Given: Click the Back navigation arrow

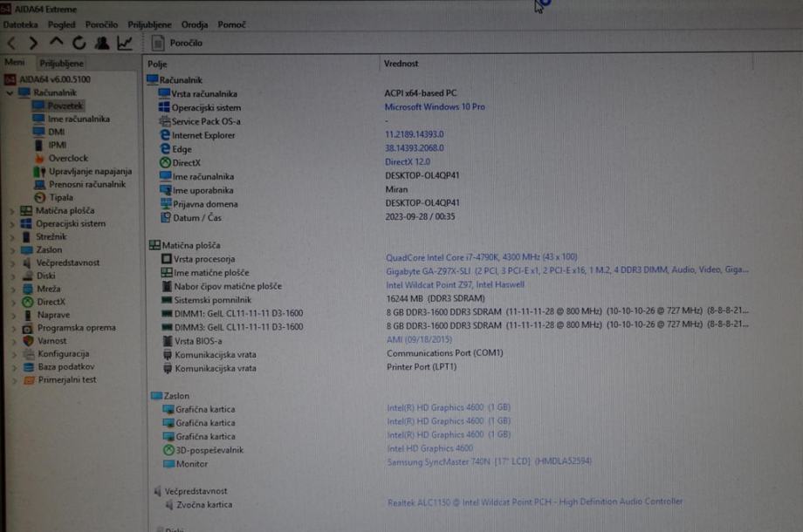Looking at the screenshot, I should click(x=12, y=44).
